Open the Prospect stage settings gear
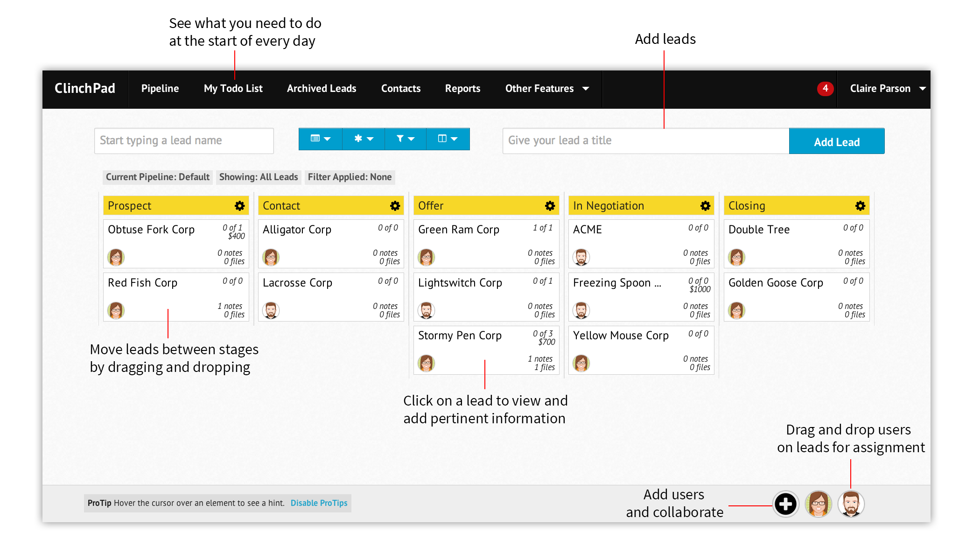 pos(239,205)
